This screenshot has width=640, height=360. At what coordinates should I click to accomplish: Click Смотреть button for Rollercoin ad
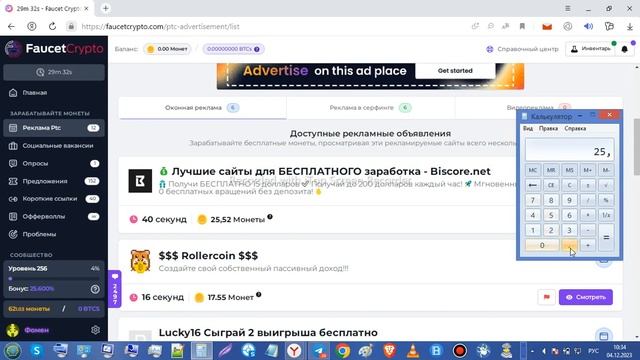point(586,297)
